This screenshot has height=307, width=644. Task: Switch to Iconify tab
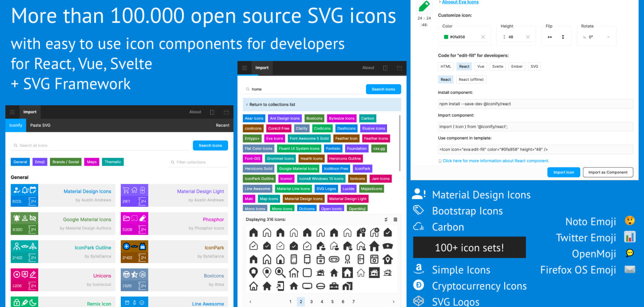point(16,125)
